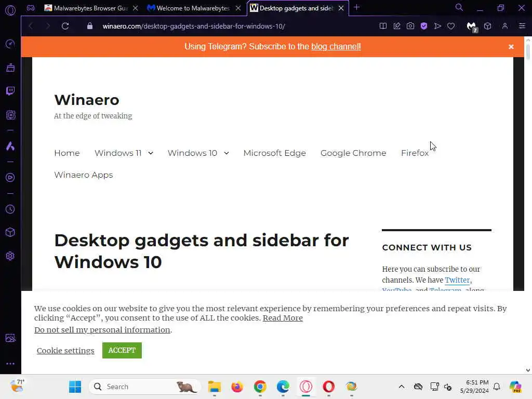
Task: Open the split-page book icon in the address bar
Action: [x=383, y=26]
